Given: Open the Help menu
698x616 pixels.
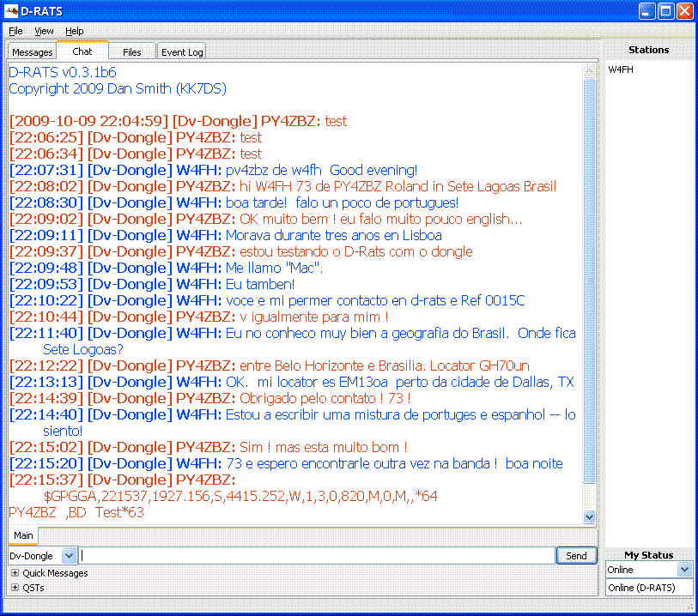Looking at the screenshot, I should click(x=75, y=31).
